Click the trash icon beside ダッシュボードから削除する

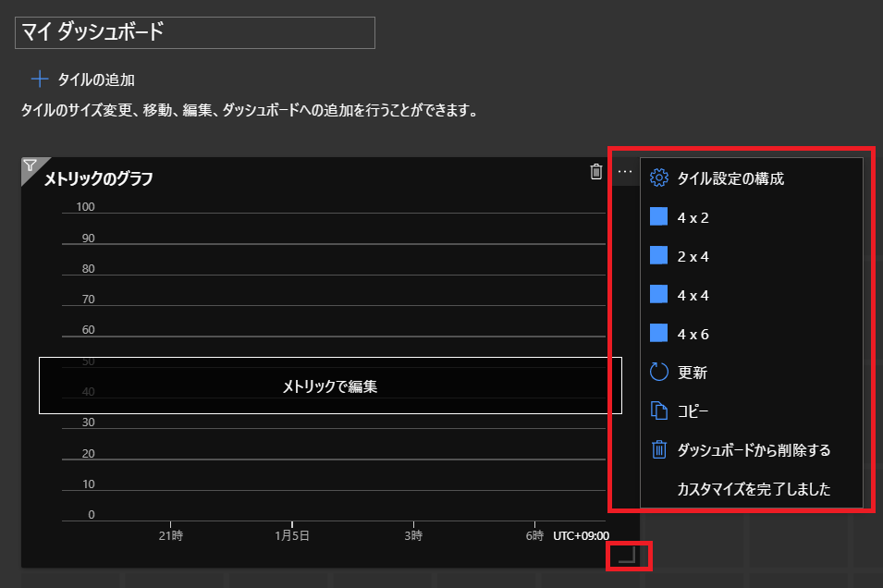[x=658, y=449]
